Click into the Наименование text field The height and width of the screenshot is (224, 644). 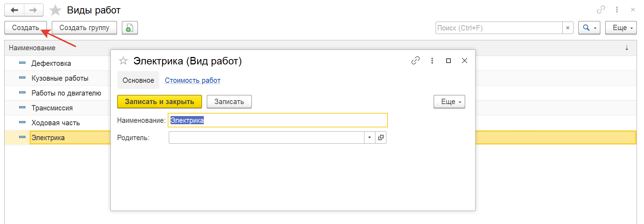[278, 120]
